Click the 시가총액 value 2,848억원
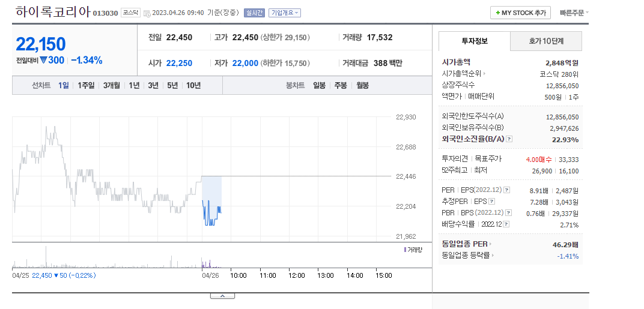This screenshot has width=644, height=309. [x=562, y=63]
